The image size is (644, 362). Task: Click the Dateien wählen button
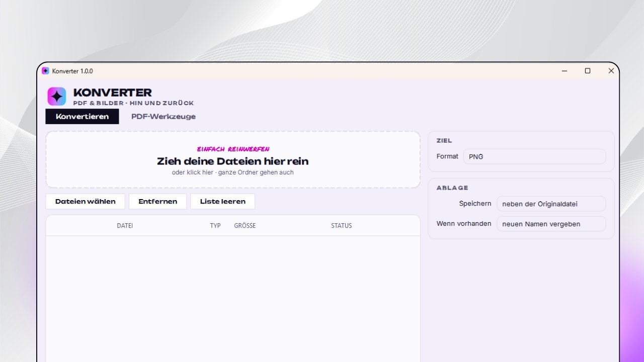(86, 202)
